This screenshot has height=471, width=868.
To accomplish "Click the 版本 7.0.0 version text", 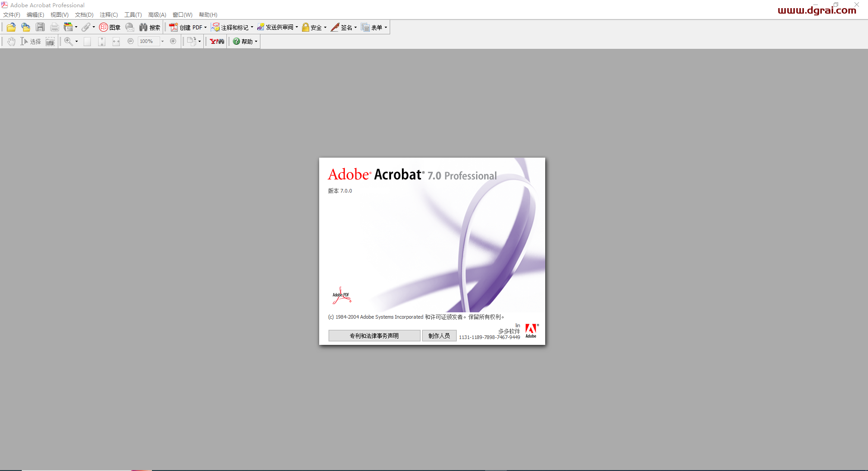I will pos(340,191).
